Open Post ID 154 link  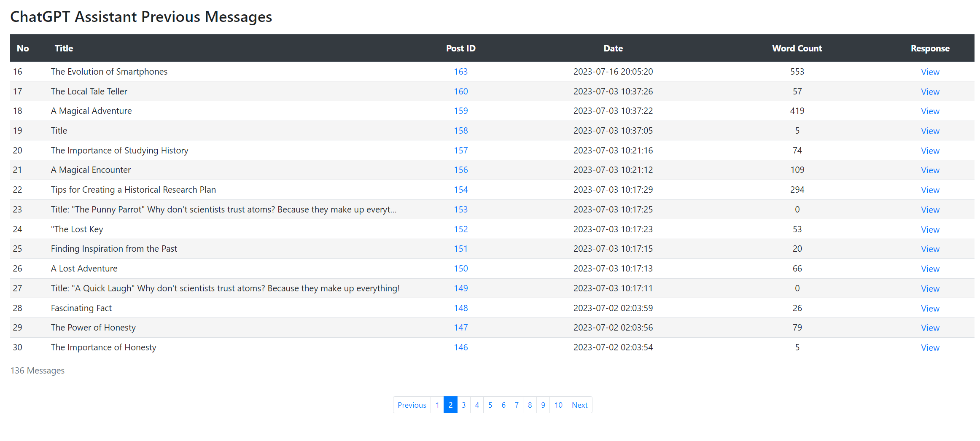[460, 190]
